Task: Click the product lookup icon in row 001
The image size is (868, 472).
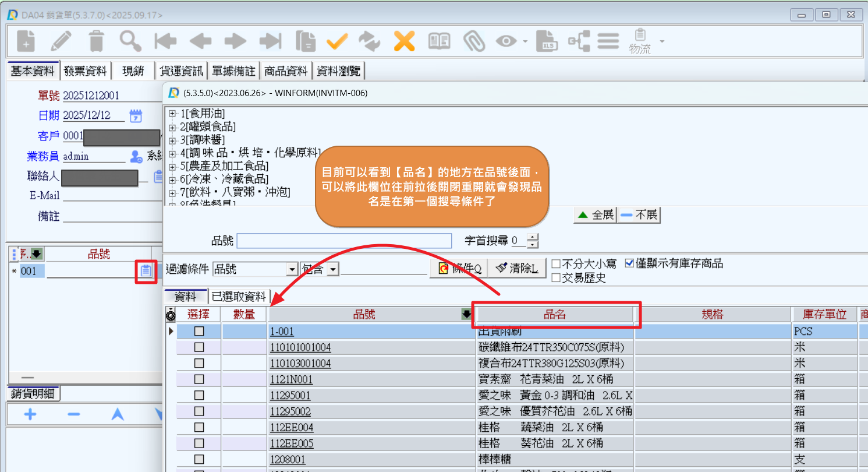Action: pos(146,271)
